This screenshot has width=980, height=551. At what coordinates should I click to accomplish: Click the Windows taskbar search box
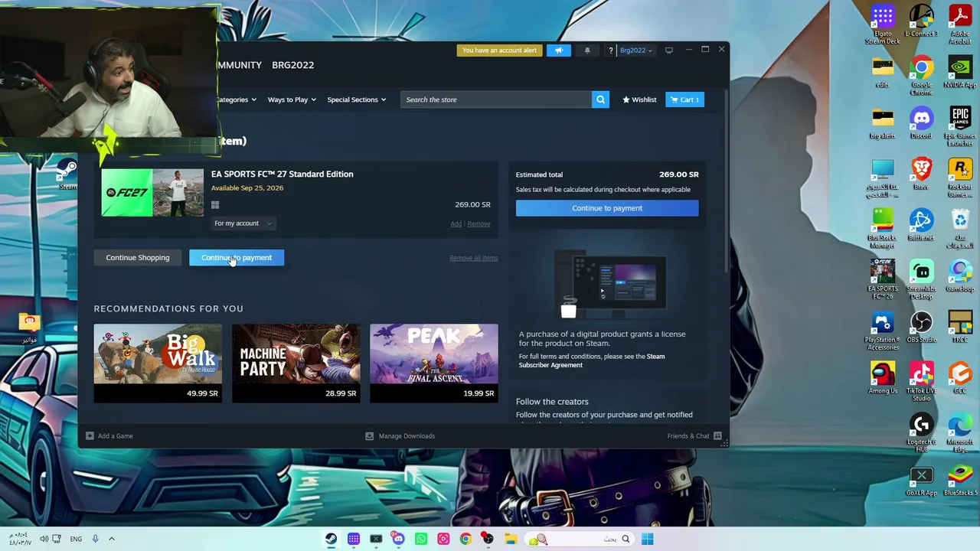tap(581, 539)
